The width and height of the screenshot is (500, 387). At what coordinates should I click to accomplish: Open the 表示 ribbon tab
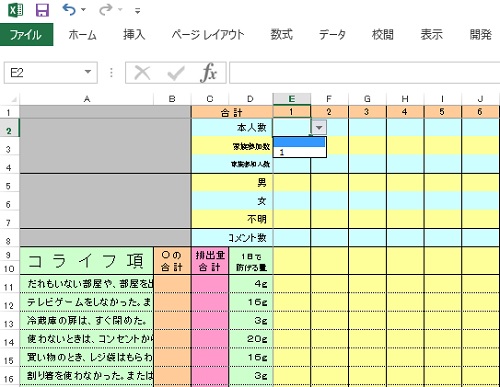[x=432, y=34]
